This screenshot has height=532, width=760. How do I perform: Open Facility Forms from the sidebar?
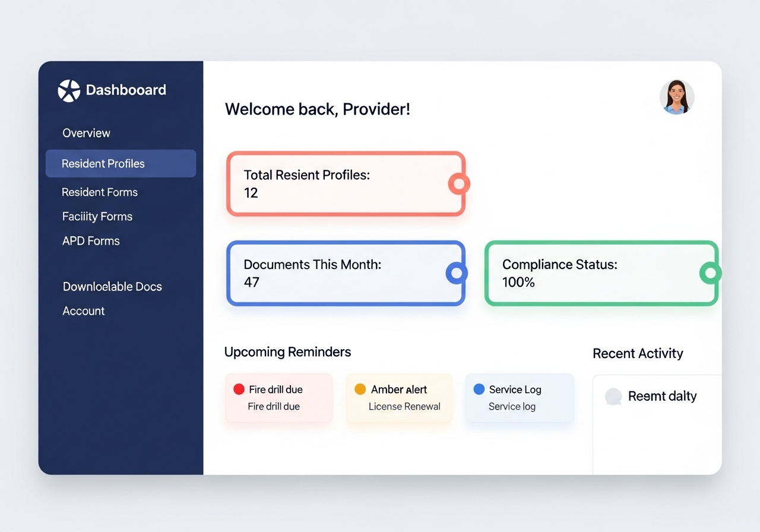[x=97, y=217]
